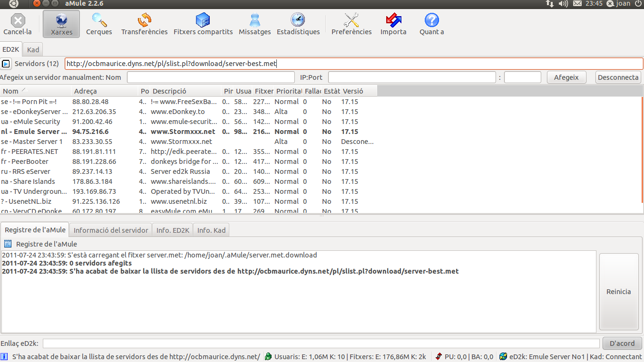The width and height of the screenshot is (644, 362).
Task: Click the upload/download speed icon
Action: 439,357
